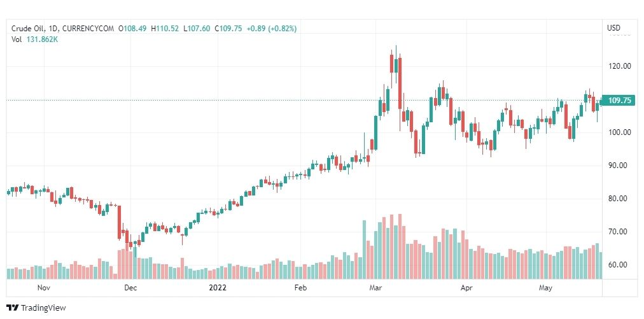Viewport: 644px width, 319px height.
Task: Select the 100.00 price scale label
Action: point(620,132)
